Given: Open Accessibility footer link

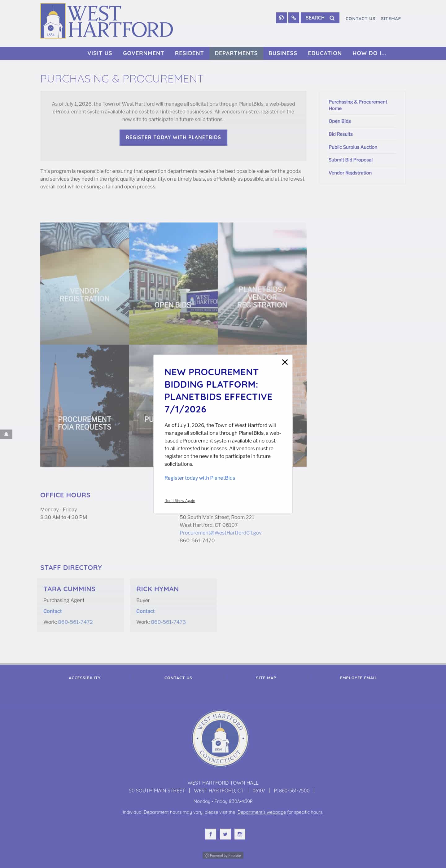Looking at the screenshot, I should point(85,678).
